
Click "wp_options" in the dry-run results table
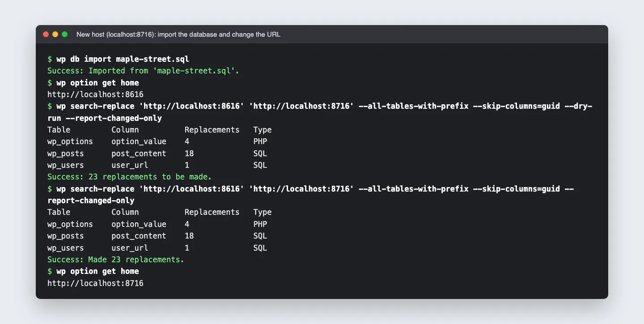tap(70, 141)
